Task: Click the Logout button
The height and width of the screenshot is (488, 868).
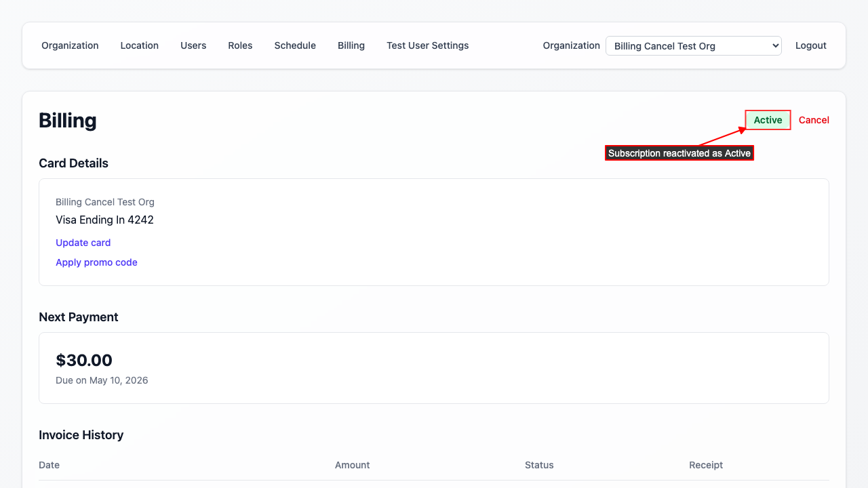Action: coord(810,45)
